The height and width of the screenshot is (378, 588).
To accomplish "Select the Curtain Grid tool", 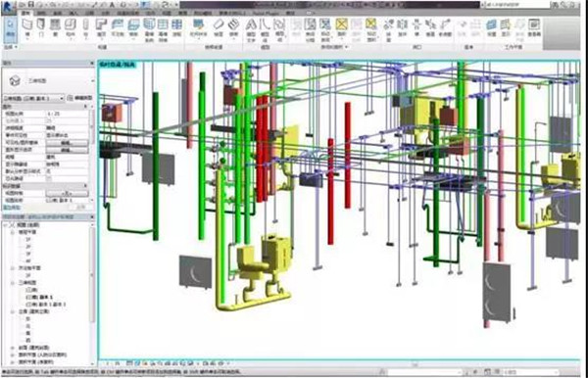I will [x=163, y=29].
